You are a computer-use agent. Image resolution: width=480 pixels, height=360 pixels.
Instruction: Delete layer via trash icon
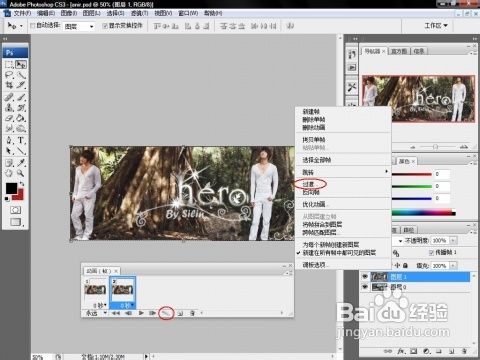click(464, 351)
